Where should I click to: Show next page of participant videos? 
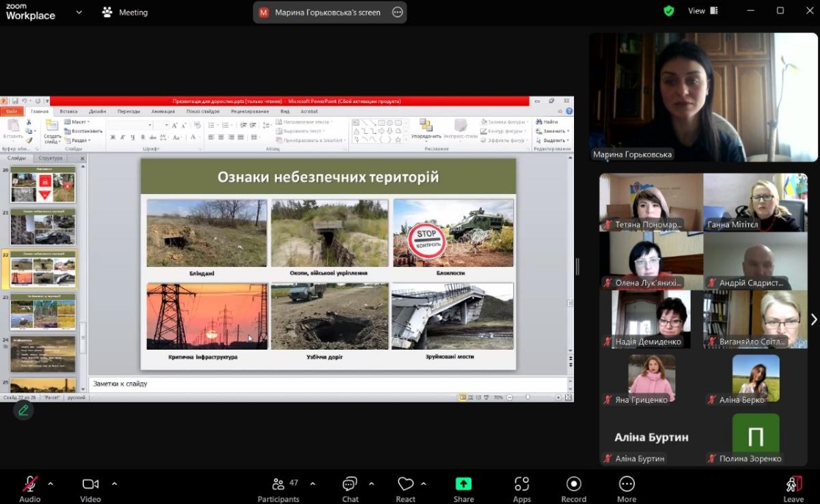click(813, 320)
